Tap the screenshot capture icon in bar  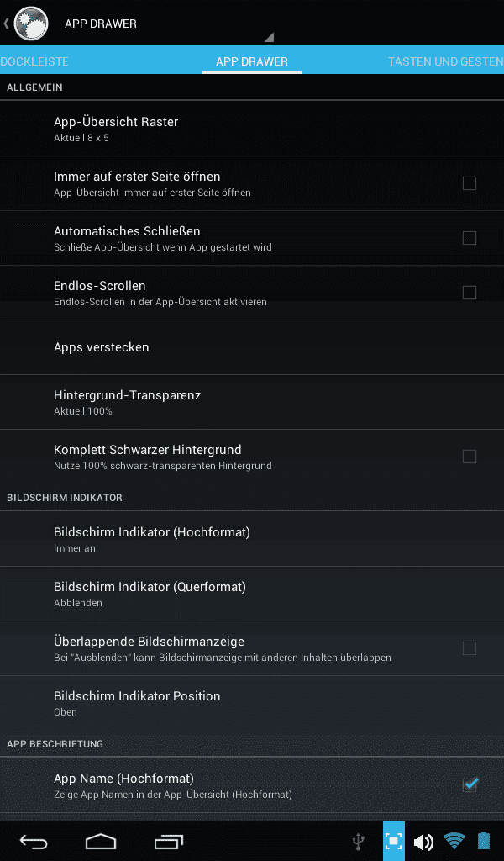pos(394,841)
